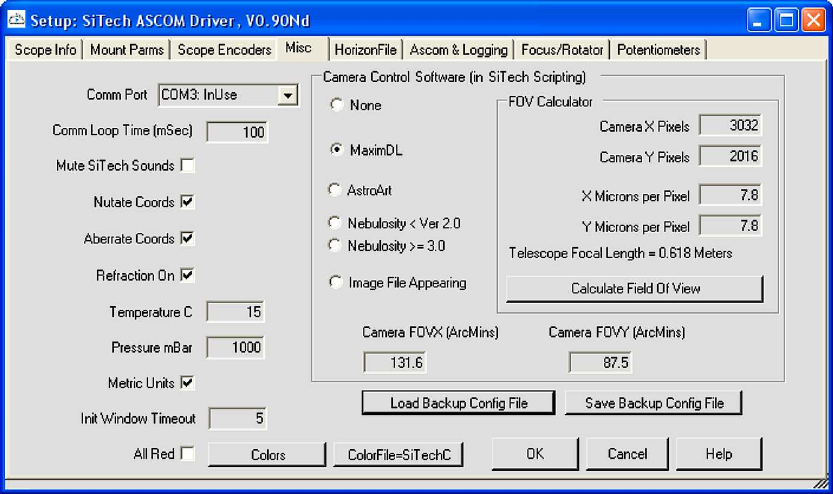Click the SiTech app icon in title bar
Screen dimensions: 833x494
pyautogui.click(x=16, y=20)
